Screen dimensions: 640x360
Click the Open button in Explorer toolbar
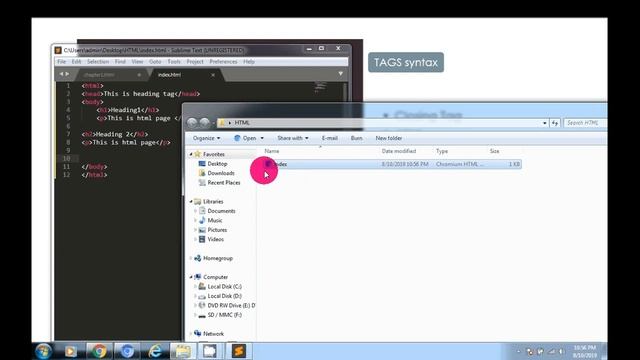pyautogui.click(x=245, y=138)
